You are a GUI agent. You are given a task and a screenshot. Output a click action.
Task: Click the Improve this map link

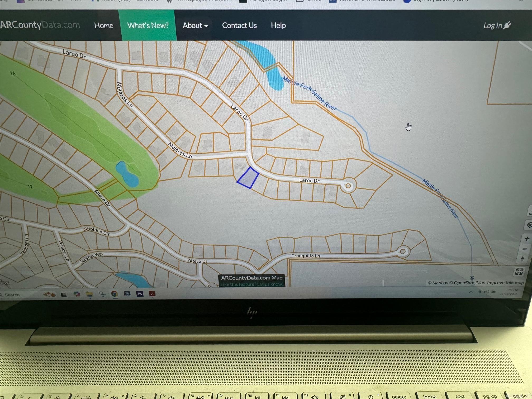tap(505, 283)
